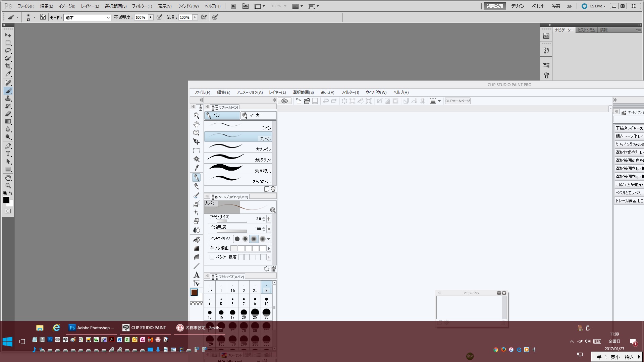Image resolution: width=644 pixels, height=362 pixels.
Task: Open the Photoshop opacity slider arrow
Action: [151, 17]
